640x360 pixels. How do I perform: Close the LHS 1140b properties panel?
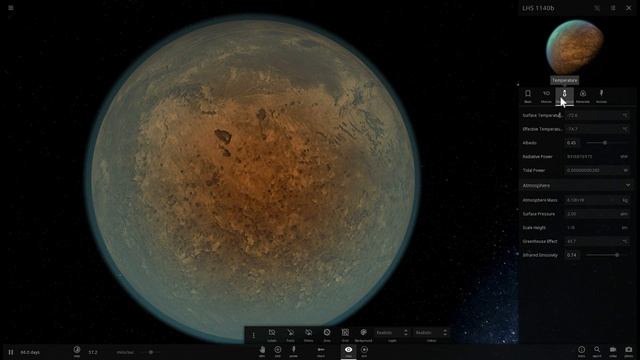[x=629, y=8]
